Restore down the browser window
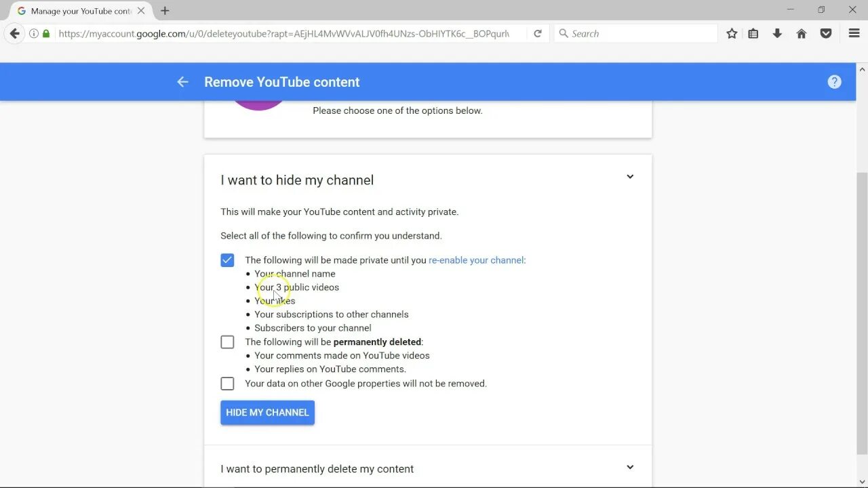Screen dimensions: 868x488 tap(821, 9)
